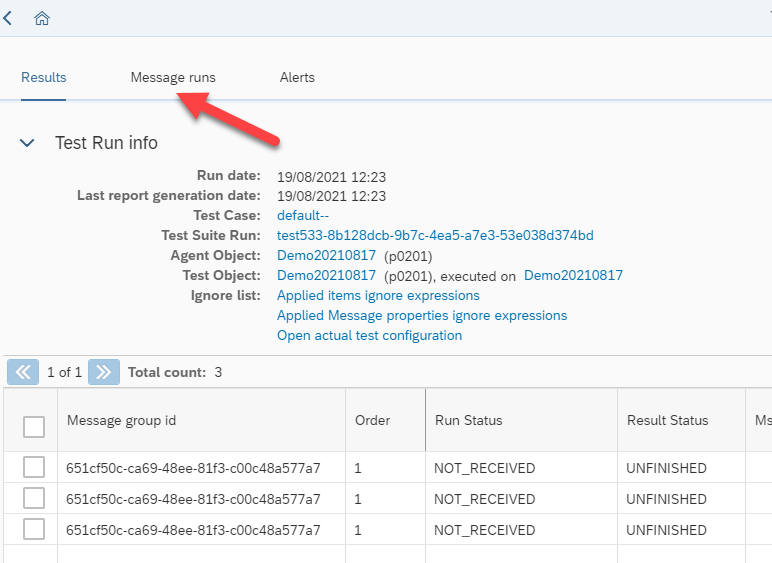772x563 pixels.
Task: Click the Result Status column header
Action: tap(667, 420)
